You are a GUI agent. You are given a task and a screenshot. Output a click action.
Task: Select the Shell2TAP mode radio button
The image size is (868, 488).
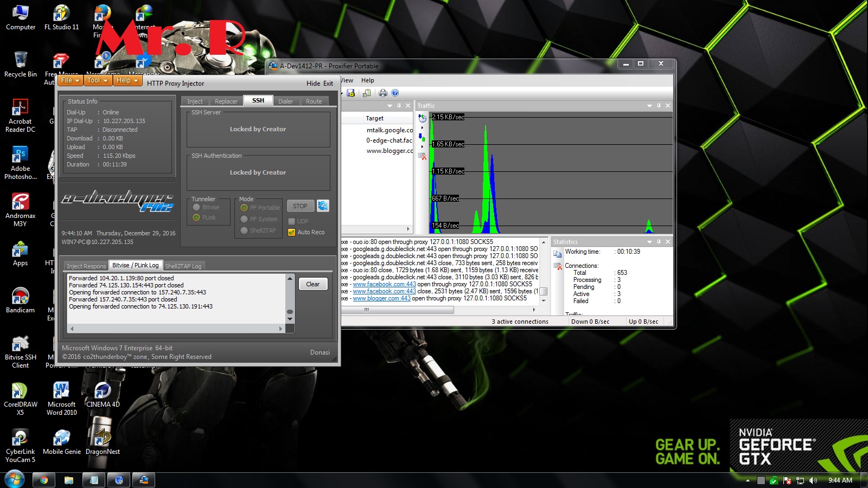click(244, 230)
